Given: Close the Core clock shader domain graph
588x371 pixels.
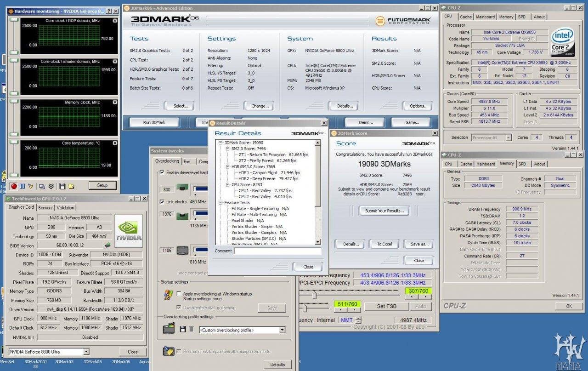Looking at the screenshot, I should tap(115, 61).
